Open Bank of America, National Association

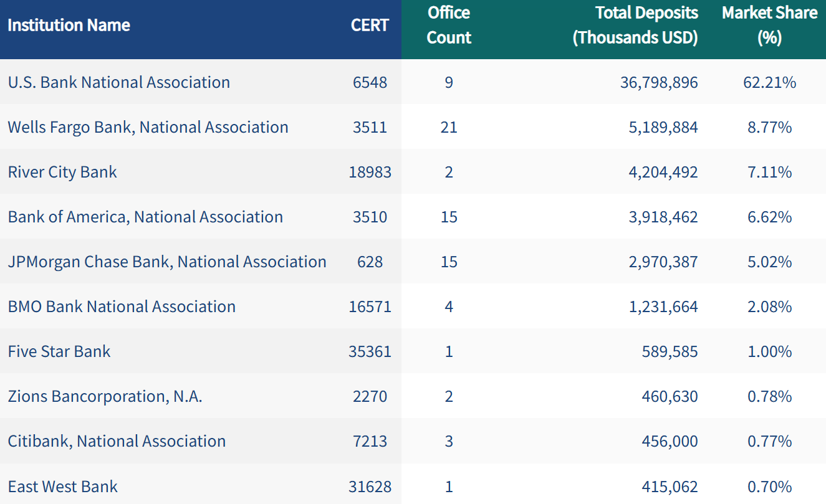pyautogui.click(x=145, y=217)
